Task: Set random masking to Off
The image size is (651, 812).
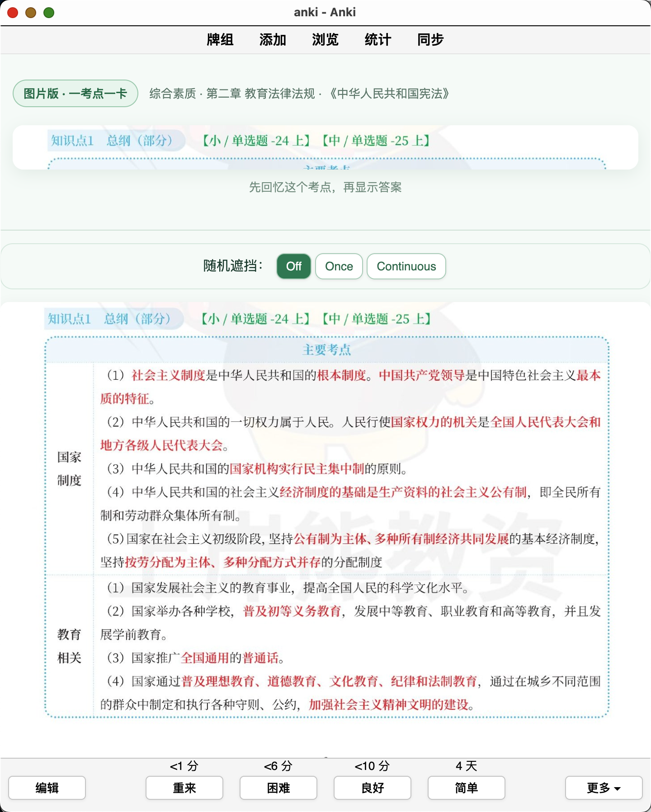Action: click(294, 266)
